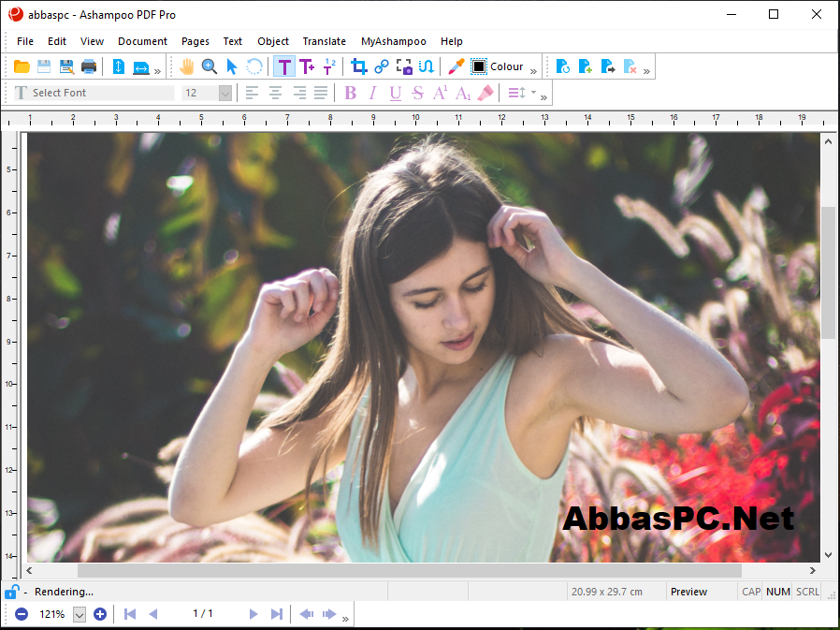Go to the next page
Image resolution: width=840 pixels, height=630 pixels.
tap(253, 614)
